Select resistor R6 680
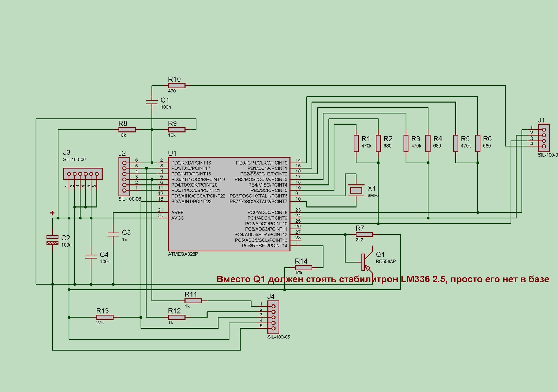This screenshot has height=392, width=558. click(478, 143)
